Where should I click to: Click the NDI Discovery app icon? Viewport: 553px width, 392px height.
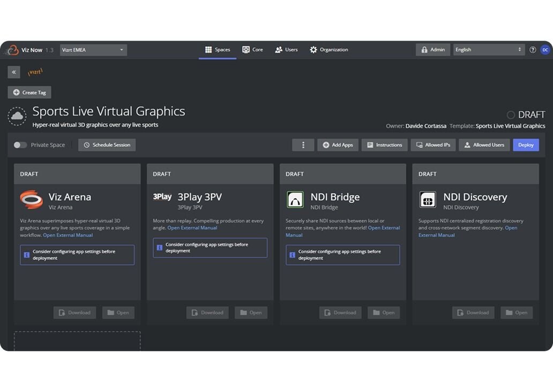coord(428,200)
